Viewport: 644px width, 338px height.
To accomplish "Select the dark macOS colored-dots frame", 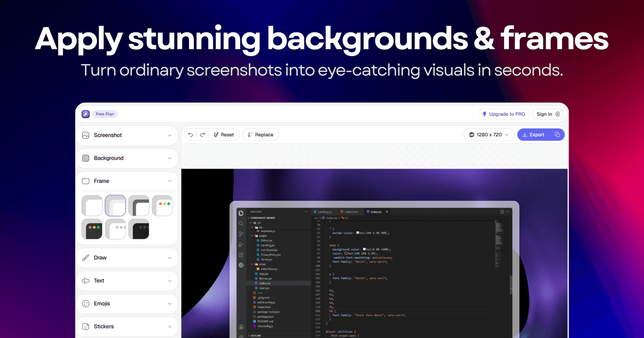I will coord(92,229).
